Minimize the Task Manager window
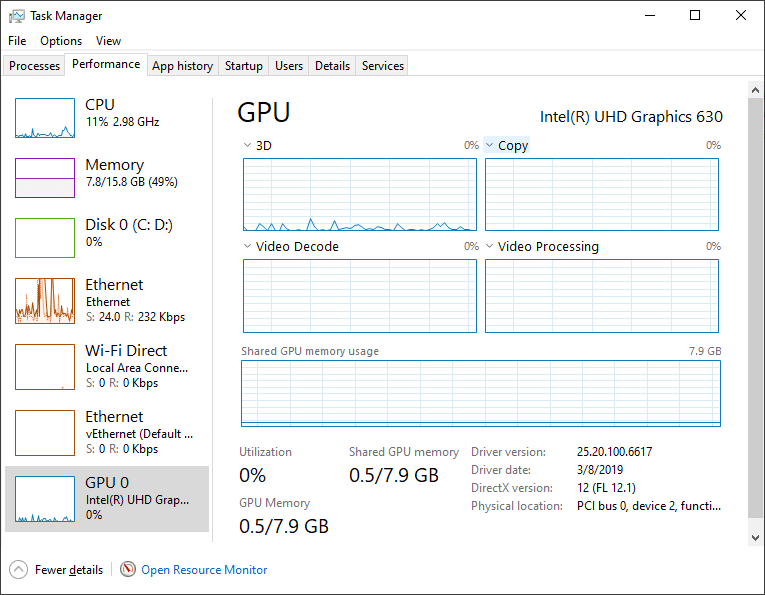Viewport: 765px width, 595px height. click(x=649, y=16)
